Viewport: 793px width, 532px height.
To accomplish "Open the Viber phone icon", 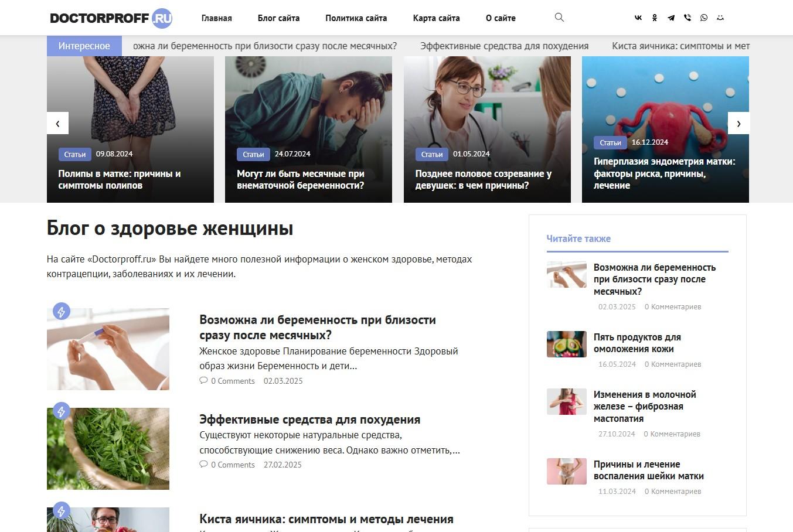I will (x=688, y=18).
